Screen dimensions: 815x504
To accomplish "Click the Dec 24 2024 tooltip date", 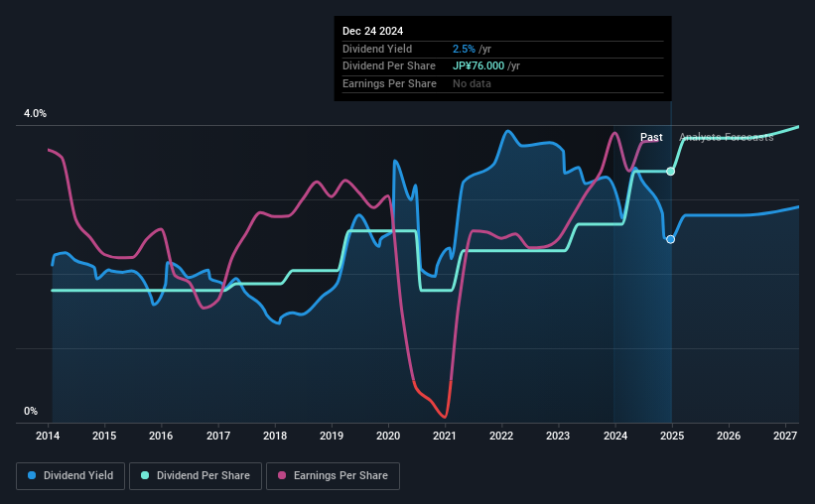I will pos(372,31).
